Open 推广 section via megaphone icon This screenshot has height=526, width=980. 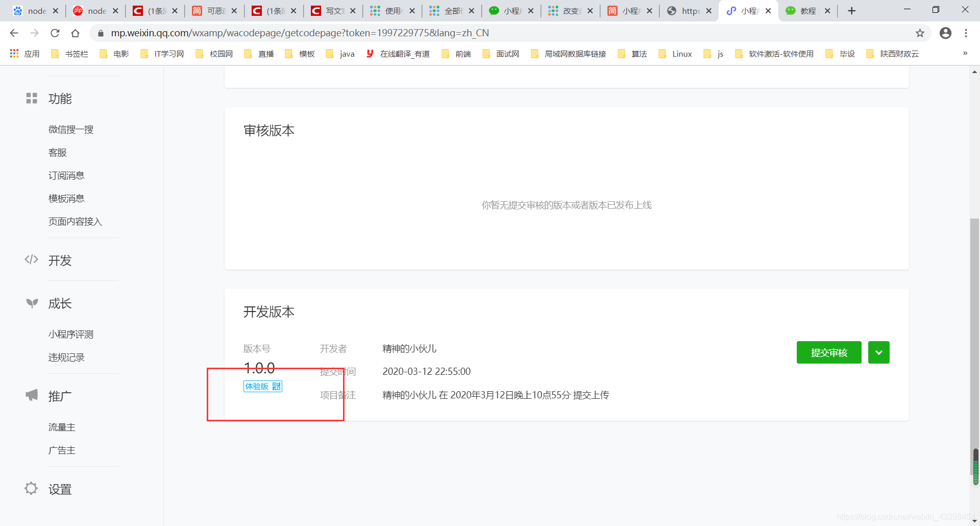pos(31,395)
